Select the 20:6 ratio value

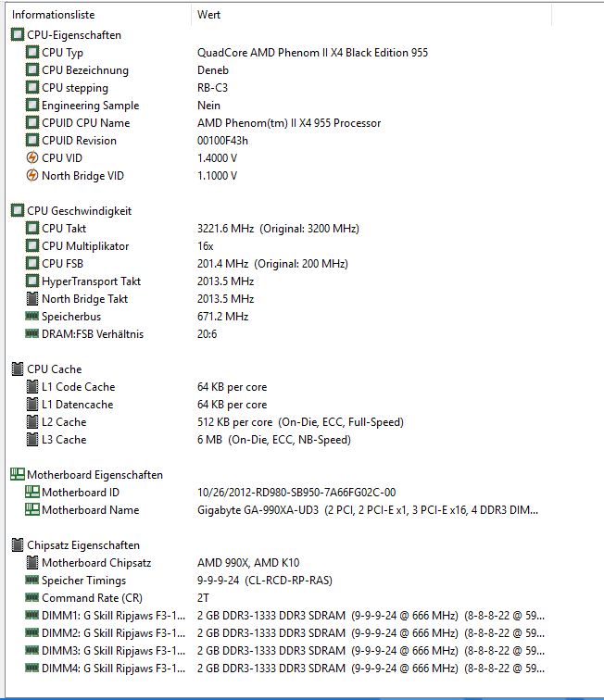tap(207, 334)
